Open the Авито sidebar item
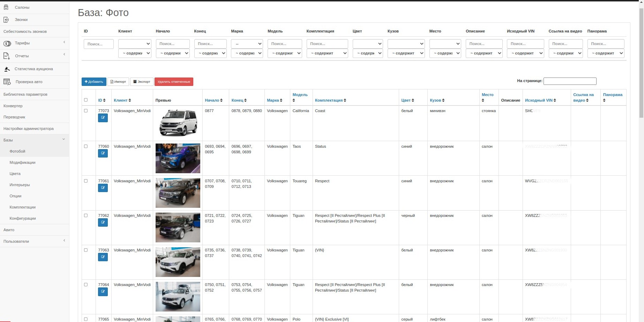Viewport: 644px width, 322px height. (x=9, y=230)
